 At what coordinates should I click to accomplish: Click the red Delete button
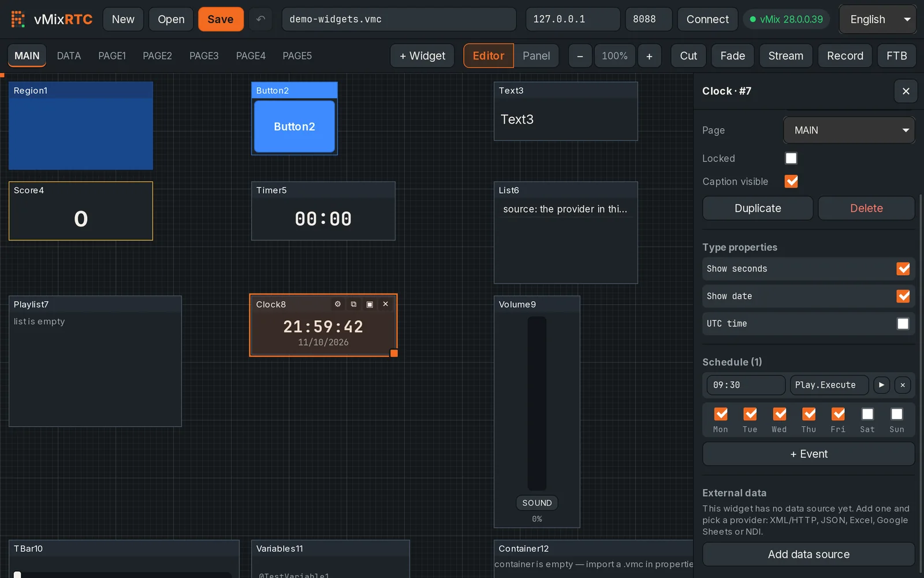tap(866, 208)
